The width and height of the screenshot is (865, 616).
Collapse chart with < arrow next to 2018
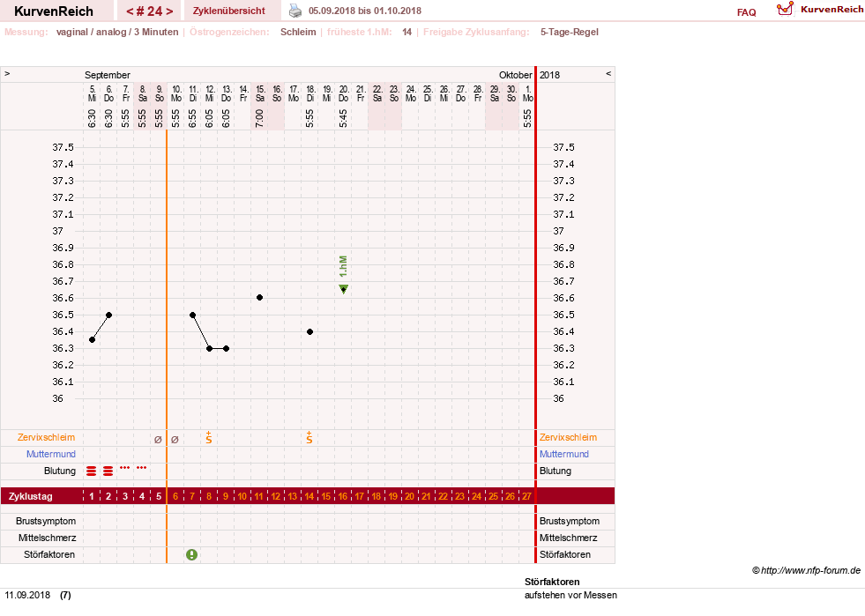click(x=608, y=73)
